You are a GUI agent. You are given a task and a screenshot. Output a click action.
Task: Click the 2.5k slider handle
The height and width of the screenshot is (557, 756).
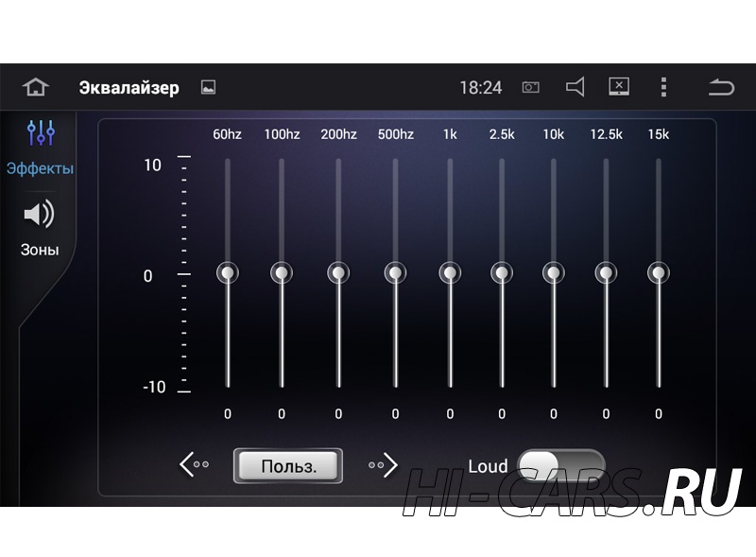tap(502, 273)
